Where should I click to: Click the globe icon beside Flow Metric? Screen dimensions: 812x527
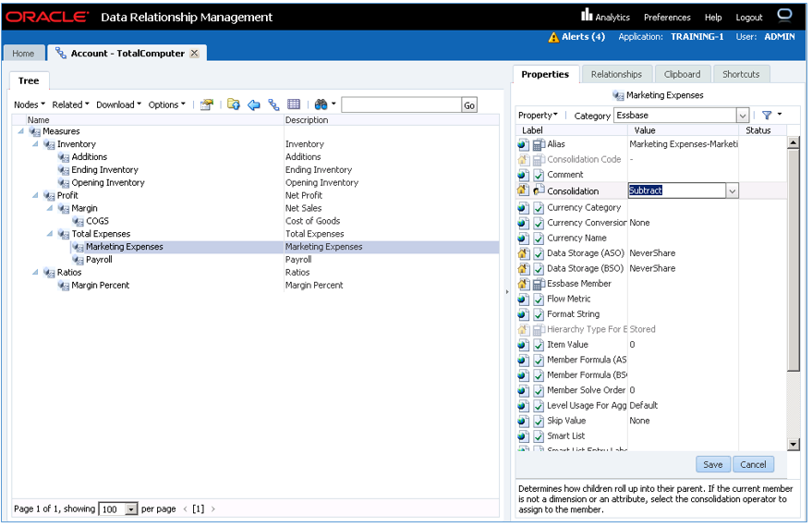pos(523,299)
